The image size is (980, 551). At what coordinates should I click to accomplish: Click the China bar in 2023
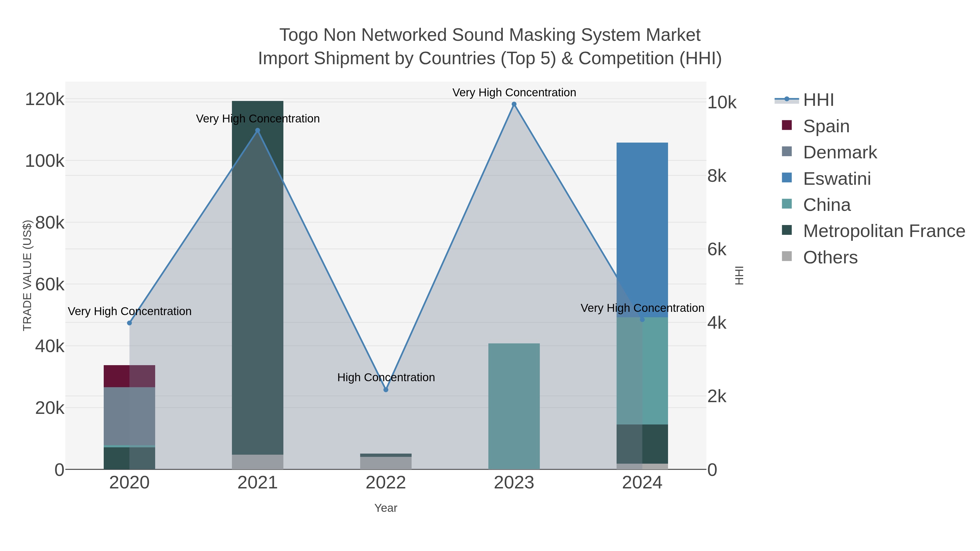514,407
